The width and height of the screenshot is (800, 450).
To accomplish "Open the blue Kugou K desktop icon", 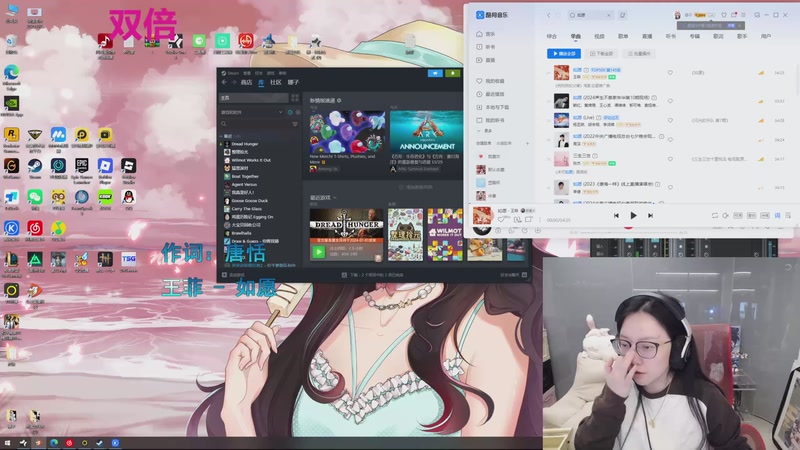I will [x=11, y=231].
